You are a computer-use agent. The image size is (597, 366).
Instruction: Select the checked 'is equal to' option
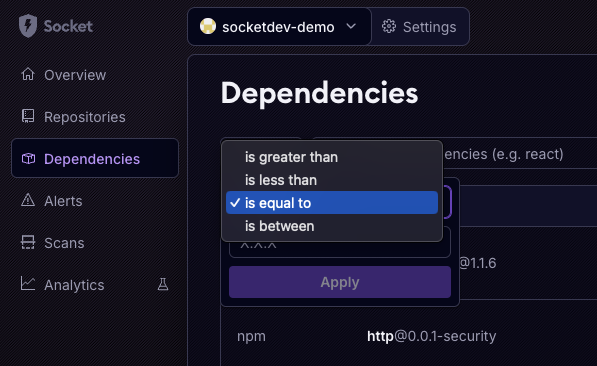click(332, 203)
